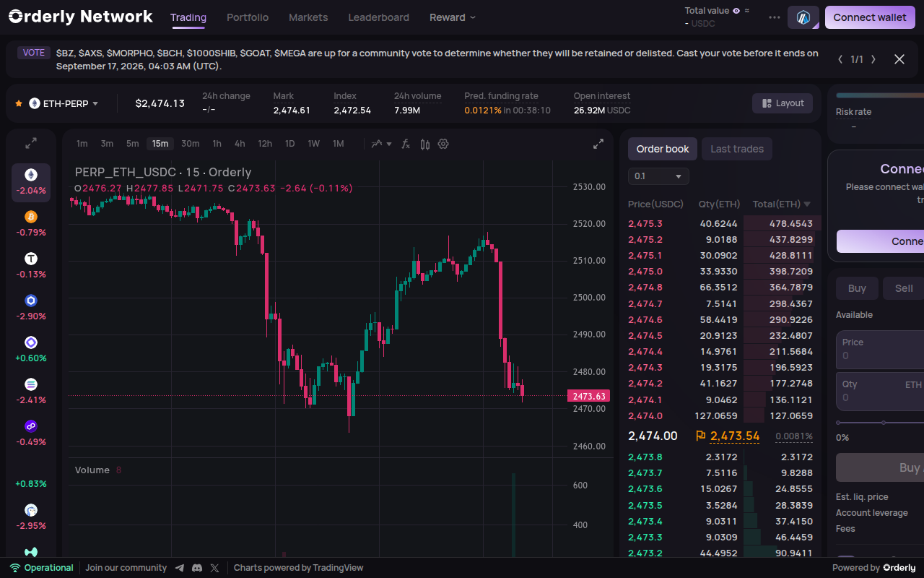Click the Orderly Network logo
The image size is (924, 578).
point(81,17)
